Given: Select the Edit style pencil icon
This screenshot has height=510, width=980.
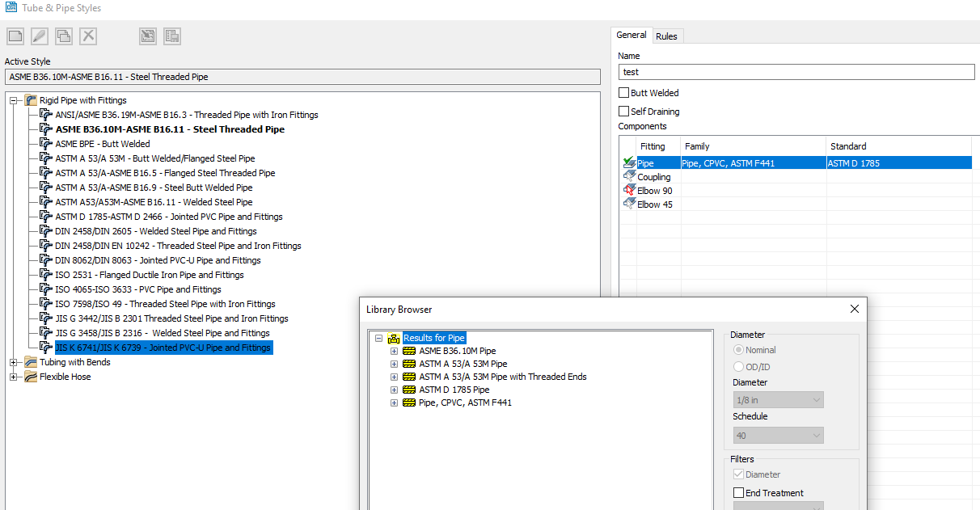Looking at the screenshot, I should click(39, 36).
